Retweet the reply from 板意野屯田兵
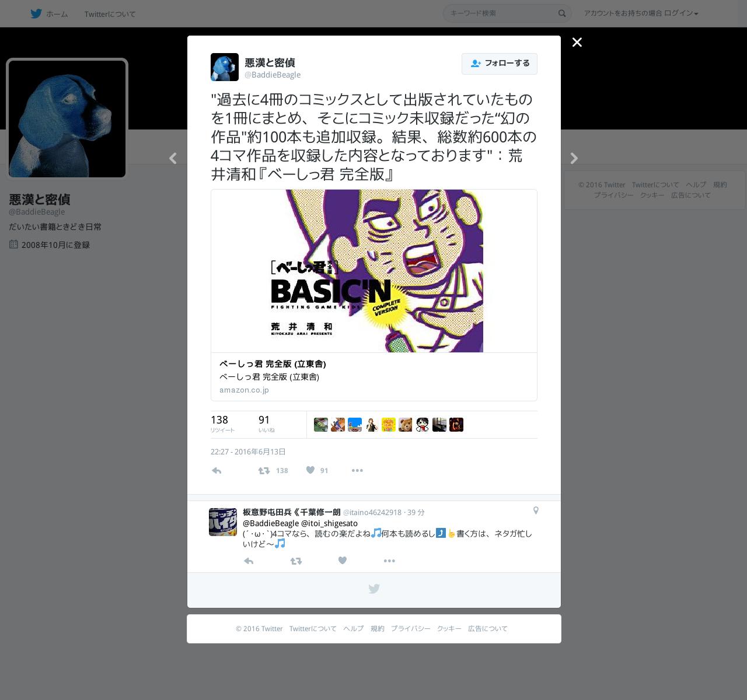Viewport: 747px width, 700px height. (x=296, y=561)
